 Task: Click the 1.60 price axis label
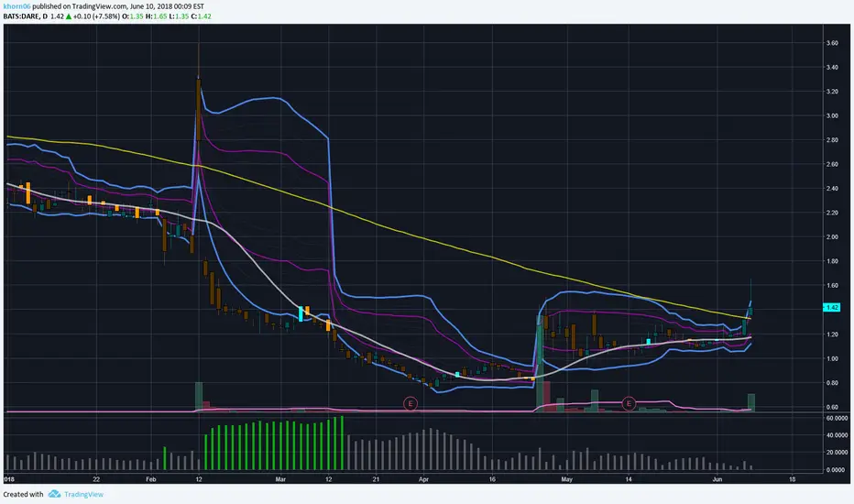pos(832,286)
